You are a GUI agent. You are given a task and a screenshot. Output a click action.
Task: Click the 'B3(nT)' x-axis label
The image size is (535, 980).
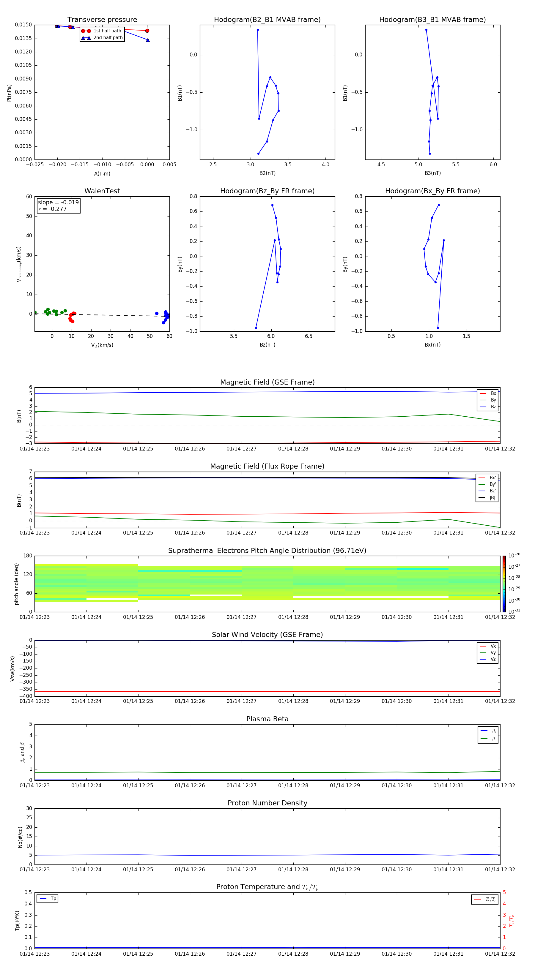pyautogui.click(x=432, y=173)
